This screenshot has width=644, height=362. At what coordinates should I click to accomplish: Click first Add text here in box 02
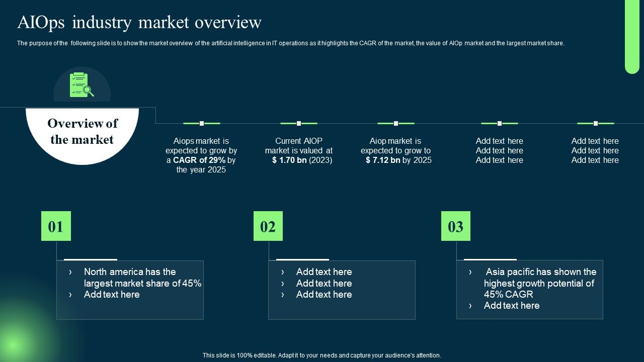pos(324,272)
